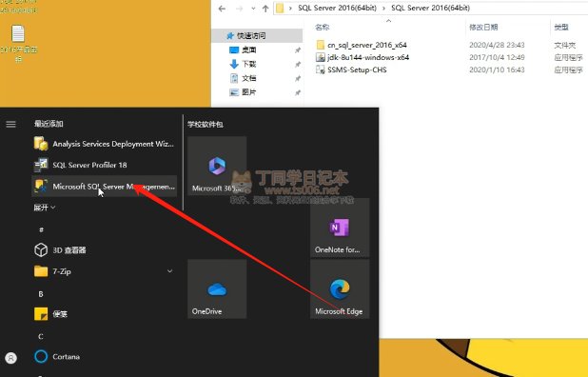Screen dimensions: 588x377
Task: Open the 3D Viewer app
Action: coord(104,249)
